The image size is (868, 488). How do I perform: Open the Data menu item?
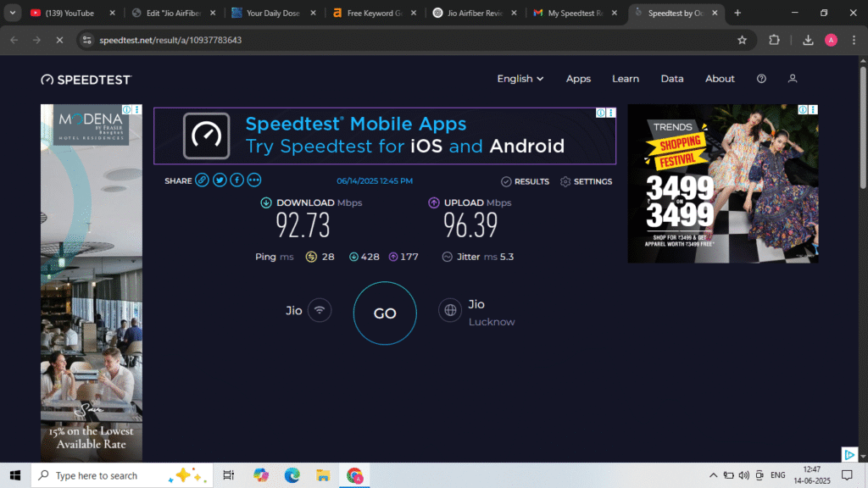click(x=672, y=79)
